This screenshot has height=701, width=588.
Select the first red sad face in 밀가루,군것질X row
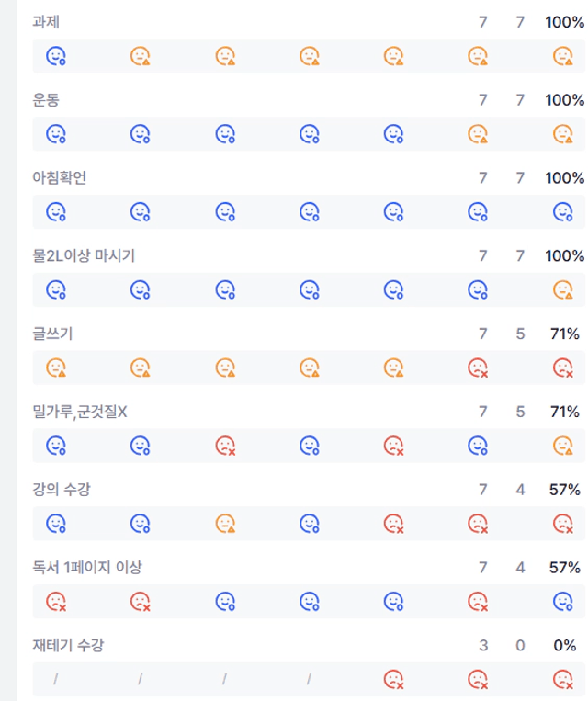pos(225,446)
